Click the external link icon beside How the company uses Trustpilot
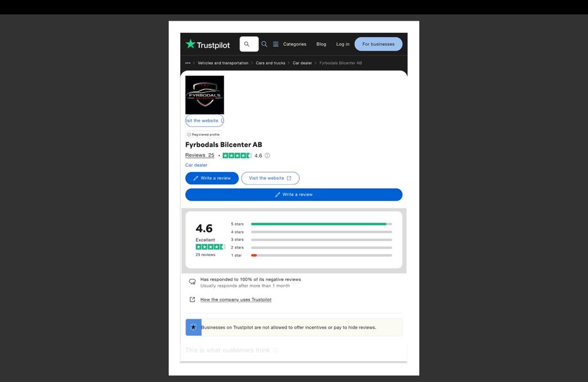 click(192, 299)
